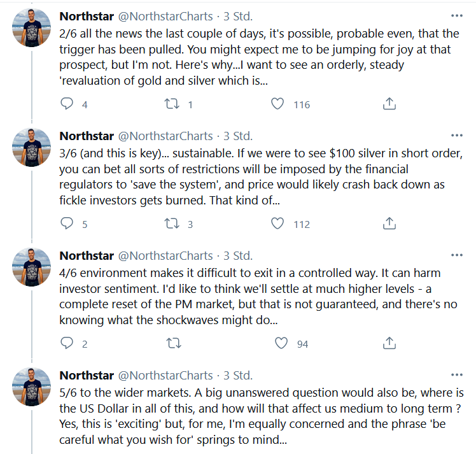Open Northstar avatar on 3/6 tweet
The width and height of the screenshot is (476, 454).
(31, 148)
